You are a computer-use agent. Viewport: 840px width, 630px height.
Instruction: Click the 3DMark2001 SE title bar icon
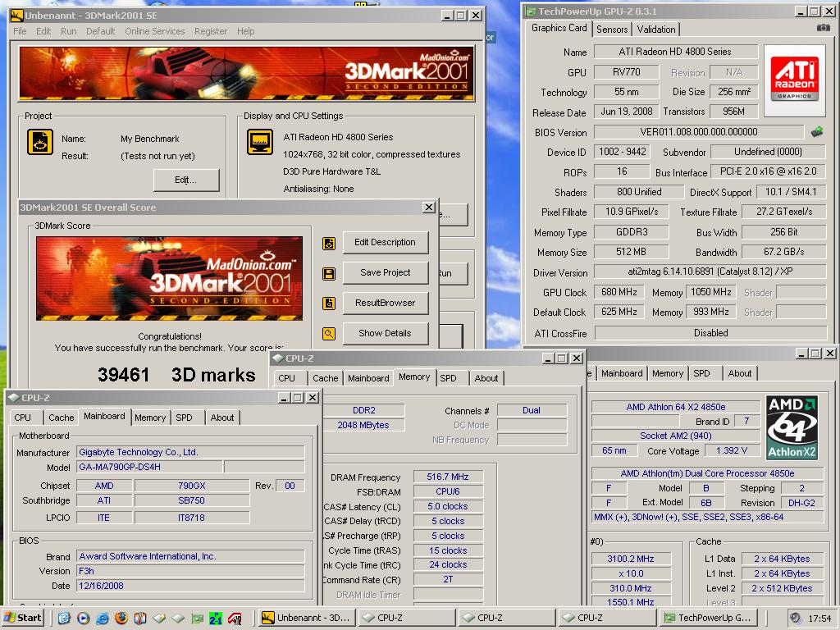coord(16,15)
